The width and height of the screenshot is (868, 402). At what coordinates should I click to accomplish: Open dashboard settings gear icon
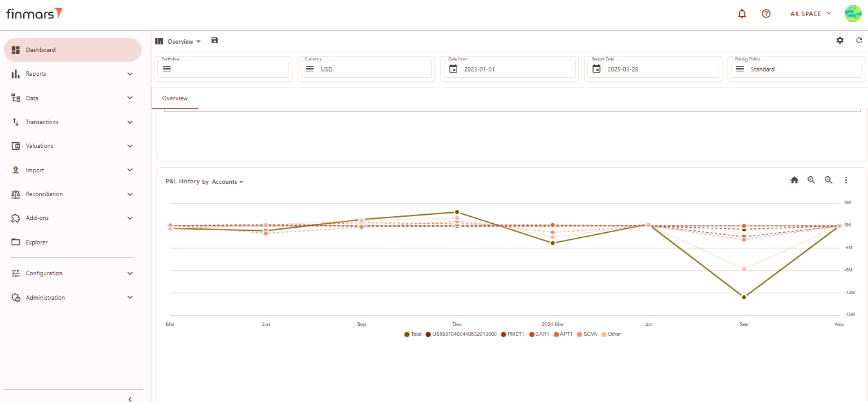click(x=840, y=41)
